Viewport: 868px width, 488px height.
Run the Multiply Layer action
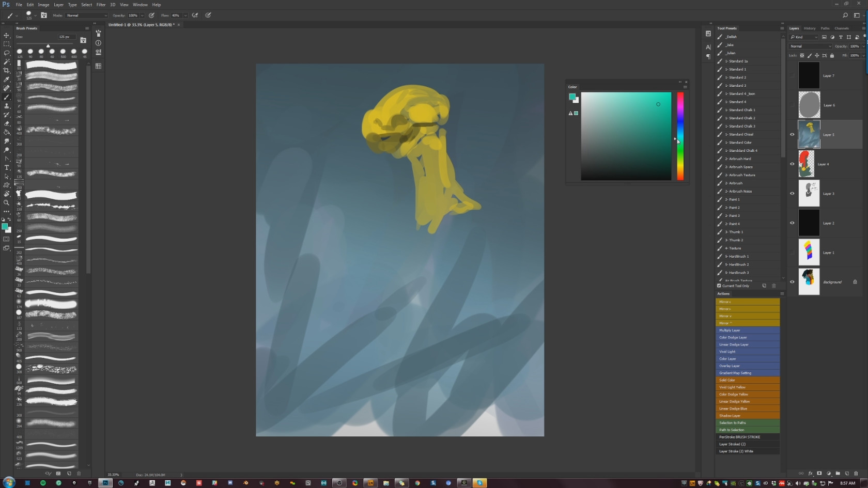coord(748,330)
